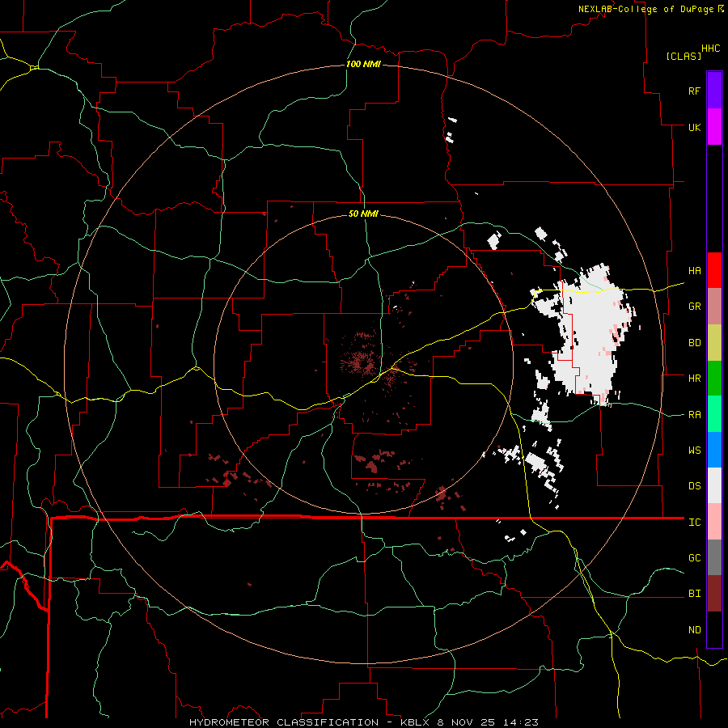Click the Hydrometeor Classification KBLX title text
Screen dimensions: 728x728
(x=363, y=722)
